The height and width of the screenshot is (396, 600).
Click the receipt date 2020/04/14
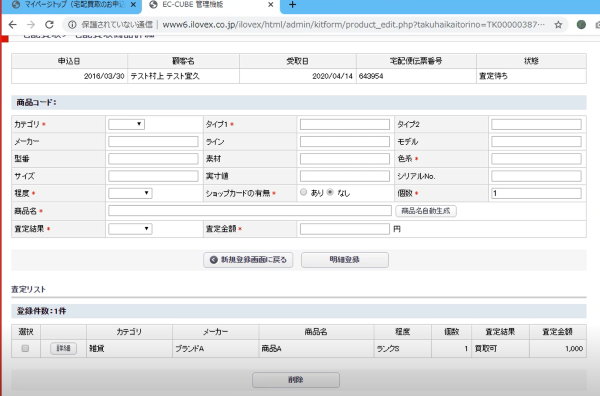(x=332, y=76)
